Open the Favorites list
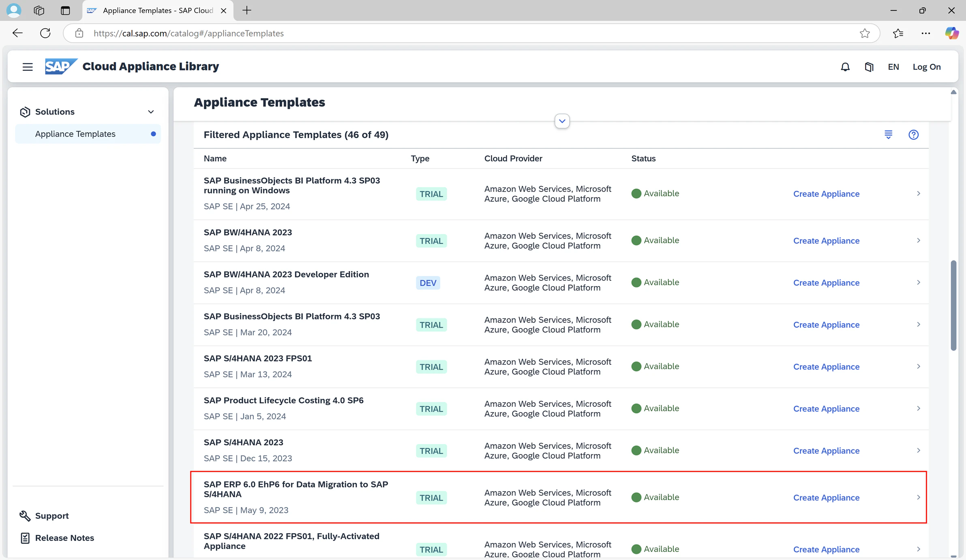 click(x=898, y=33)
